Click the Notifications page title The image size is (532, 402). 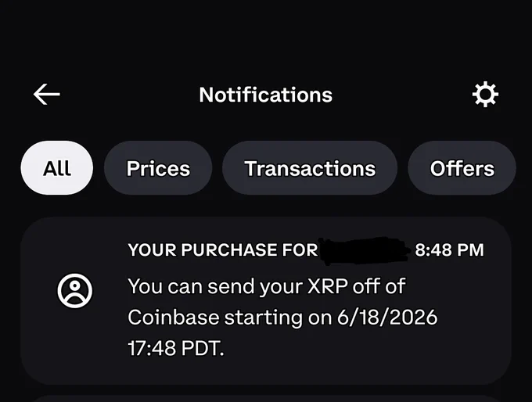point(266,95)
